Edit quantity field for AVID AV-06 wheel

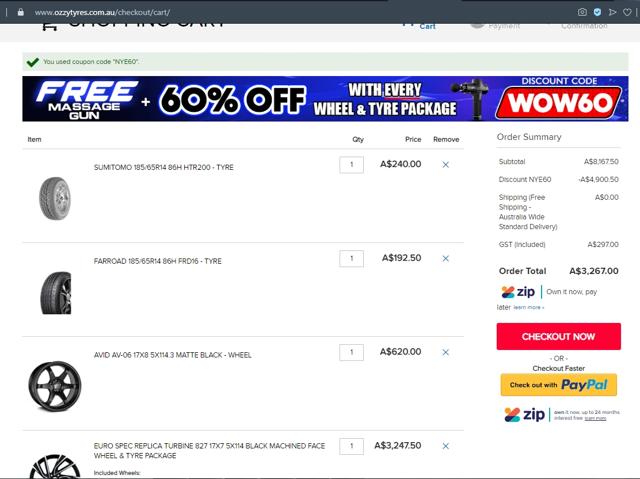click(x=351, y=353)
